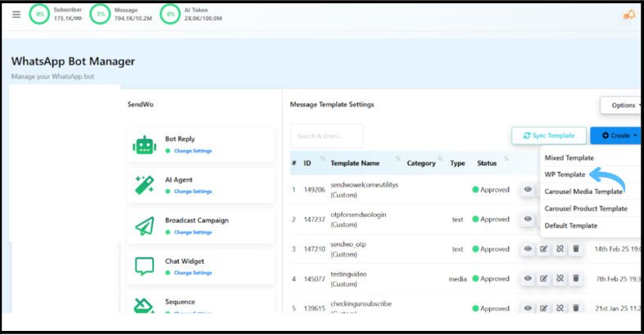Open the hamburger menu in top bar
Image resolution: width=644 pixels, height=335 pixels.
click(16, 15)
